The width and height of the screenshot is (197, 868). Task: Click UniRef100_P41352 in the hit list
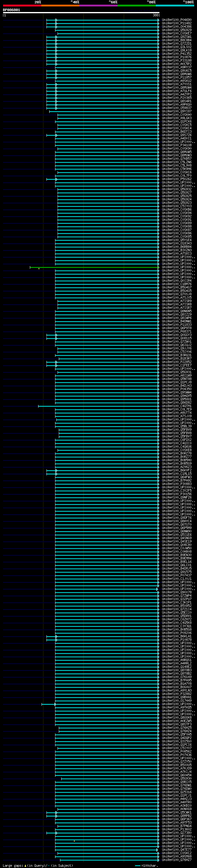pos(177,54)
